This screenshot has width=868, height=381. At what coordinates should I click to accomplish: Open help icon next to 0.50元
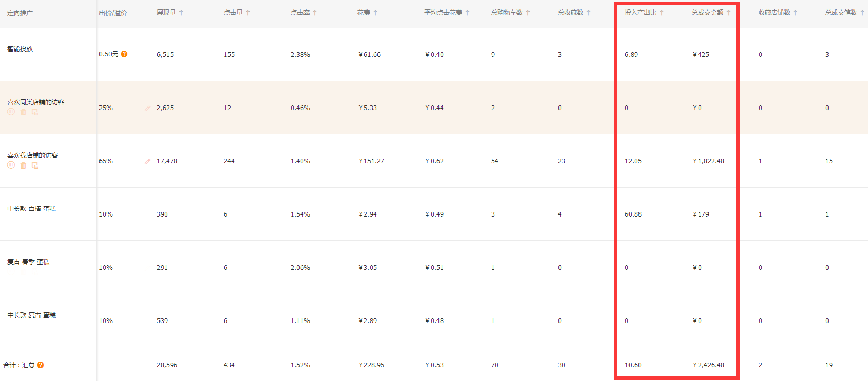[x=124, y=54]
